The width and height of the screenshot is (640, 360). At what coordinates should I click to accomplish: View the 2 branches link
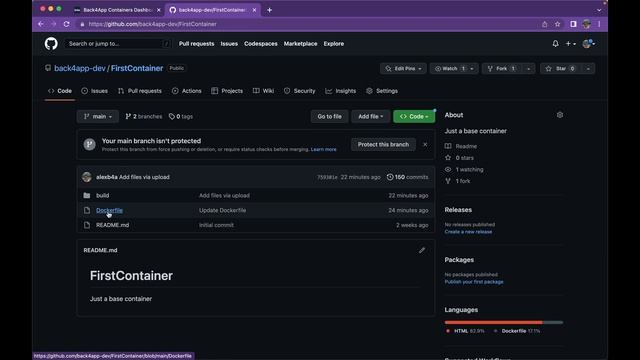144,116
